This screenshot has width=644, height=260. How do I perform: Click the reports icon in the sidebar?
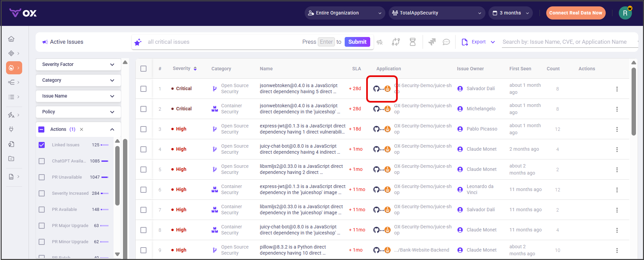[11, 177]
